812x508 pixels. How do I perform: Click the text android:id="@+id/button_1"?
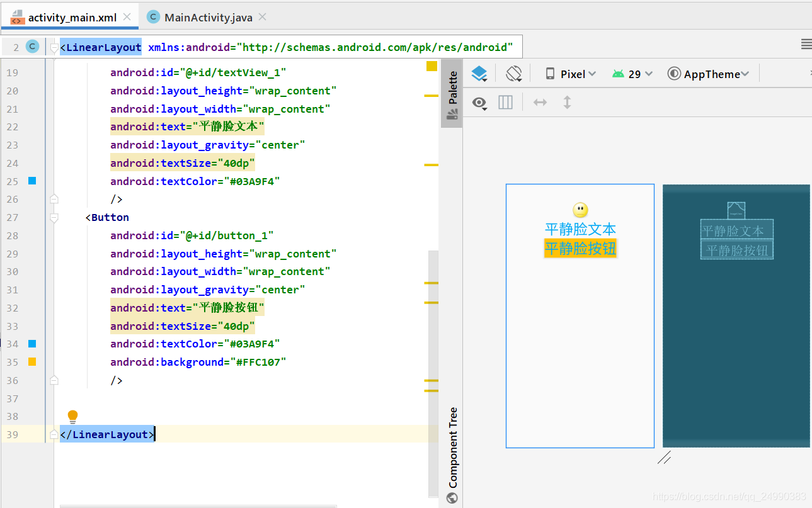pos(192,235)
